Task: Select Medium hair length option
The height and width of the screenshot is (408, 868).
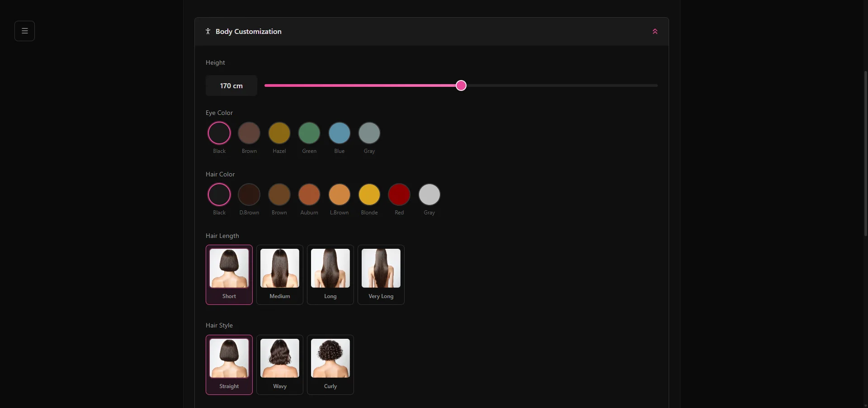Action: point(280,275)
